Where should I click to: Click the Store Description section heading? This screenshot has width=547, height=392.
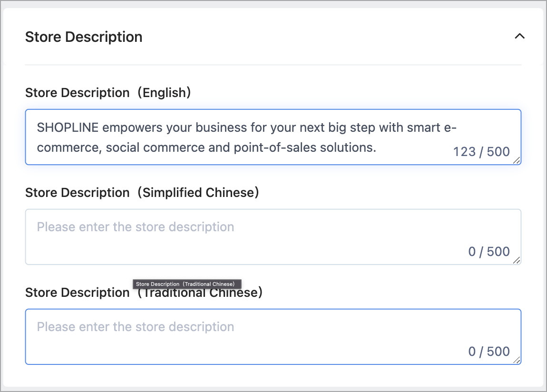[84, 37]
